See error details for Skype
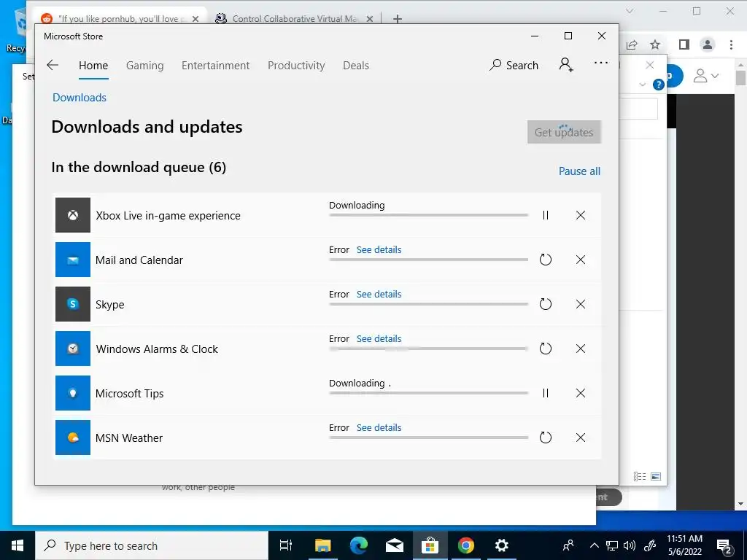The width and height of the screenshot is (747, 560). [379, 295]
